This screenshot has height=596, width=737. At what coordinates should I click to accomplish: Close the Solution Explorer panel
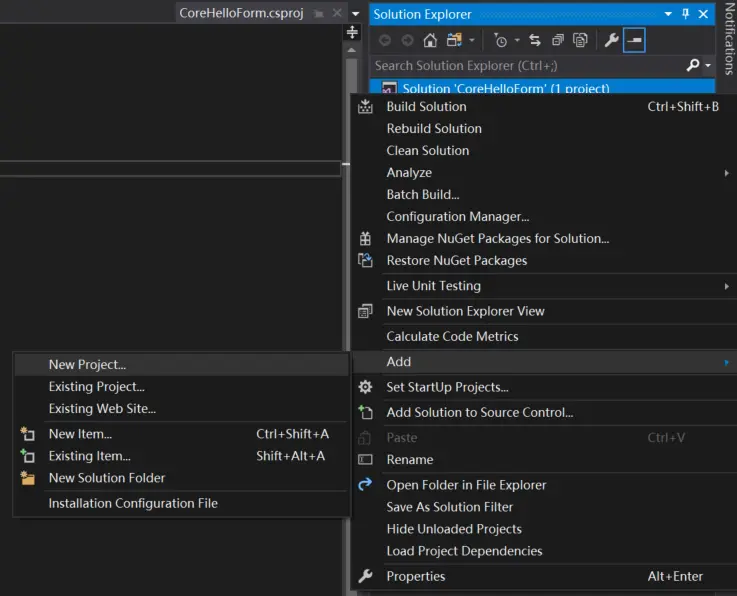[703, 14]
